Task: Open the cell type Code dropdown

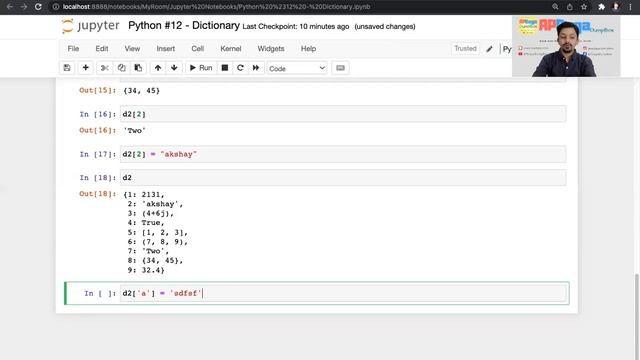Action: (297, 68)
